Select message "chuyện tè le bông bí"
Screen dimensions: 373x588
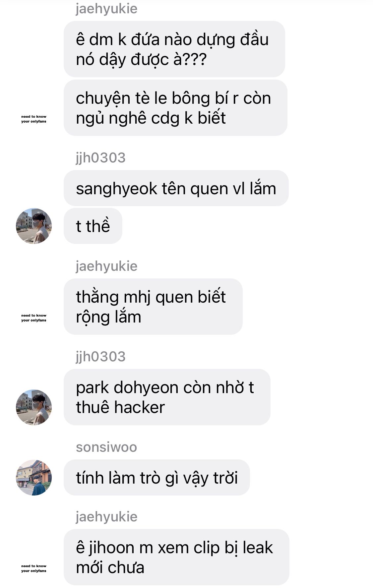click(175, 108)
